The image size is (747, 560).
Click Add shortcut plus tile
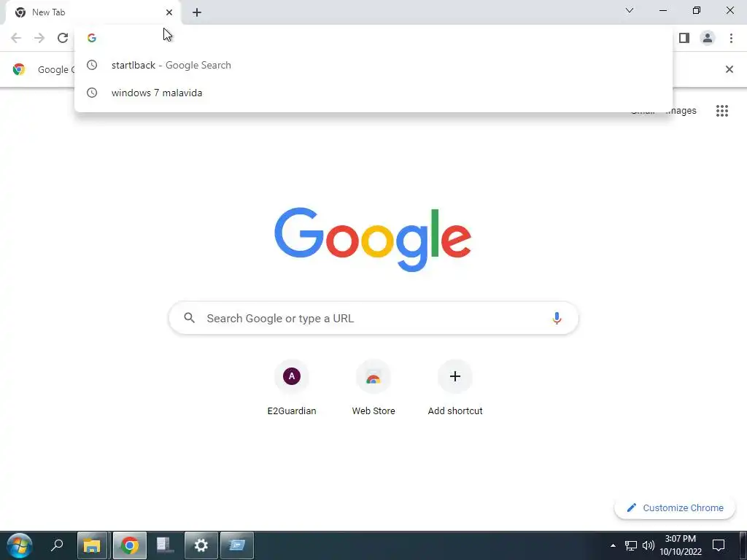click(x=455, y=388)
